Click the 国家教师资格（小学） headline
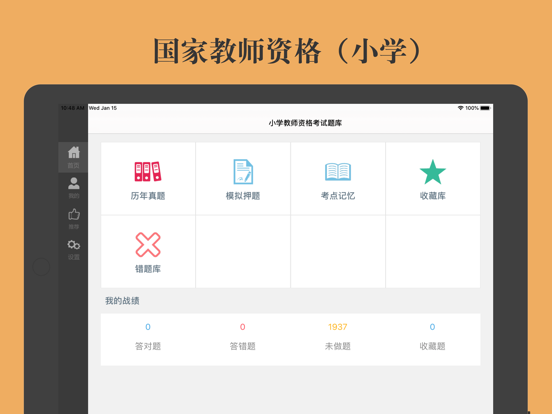Screen dimensions: 552x414 [288, 51]
